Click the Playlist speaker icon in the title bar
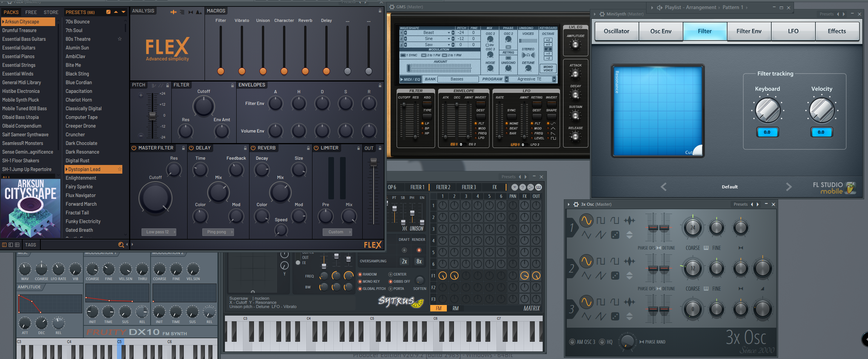The image size is (868, 359). [x=660, y=7]
